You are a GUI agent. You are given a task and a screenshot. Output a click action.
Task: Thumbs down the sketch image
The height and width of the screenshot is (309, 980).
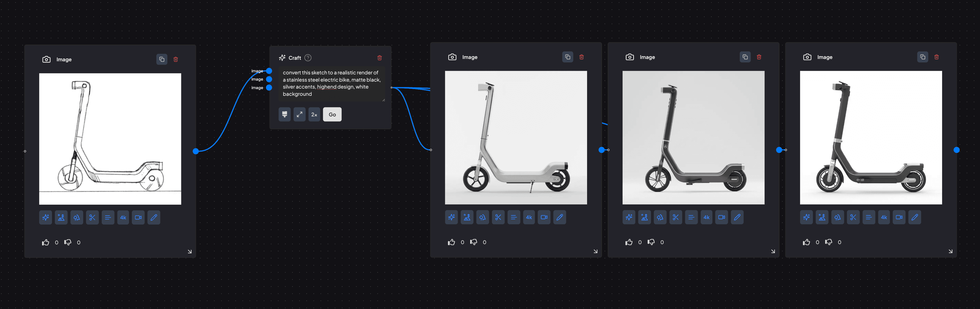coord(68,242)
